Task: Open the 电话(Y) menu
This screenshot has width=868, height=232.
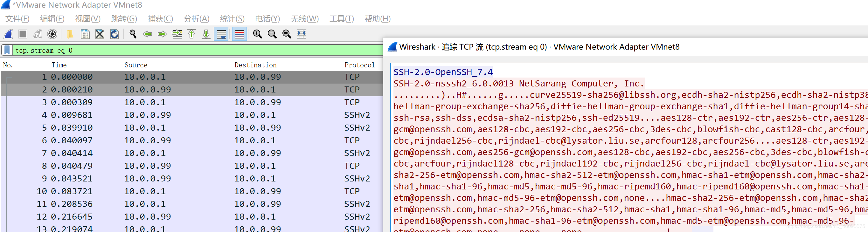Action: (267, 19)
